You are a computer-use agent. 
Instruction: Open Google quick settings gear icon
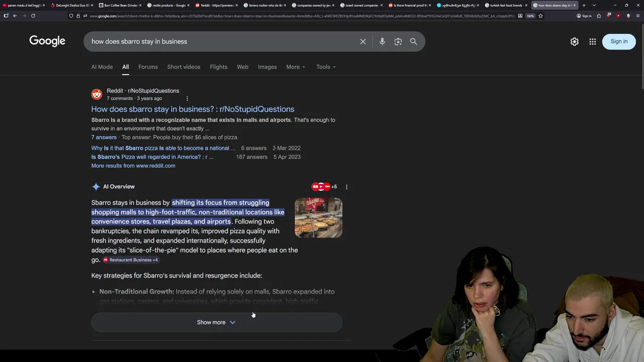[575, 42]
